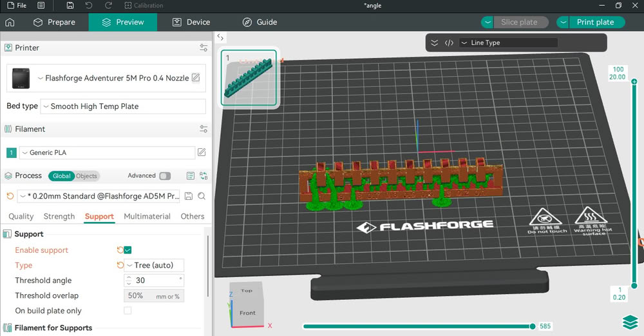Select the Support settings tab
This screenshot has width=644, height=336.
(x=99, y=216)
